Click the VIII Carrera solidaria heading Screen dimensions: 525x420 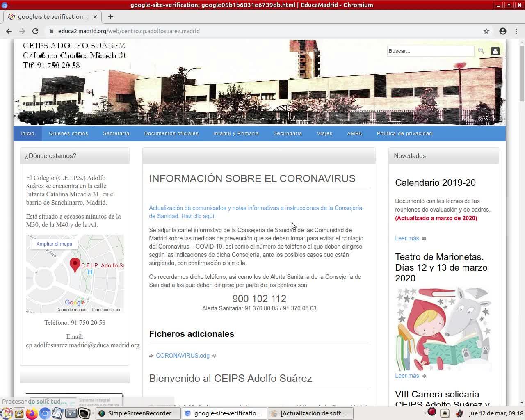point(442,399)
